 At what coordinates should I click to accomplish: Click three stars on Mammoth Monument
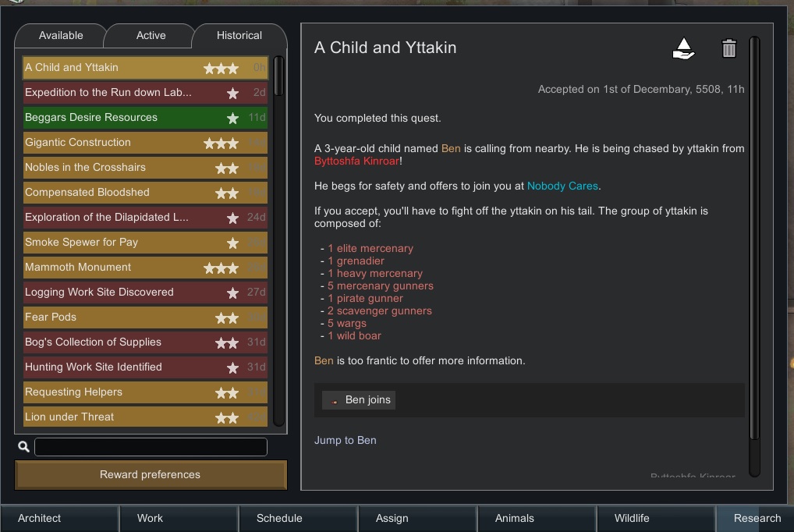point(221,268)
